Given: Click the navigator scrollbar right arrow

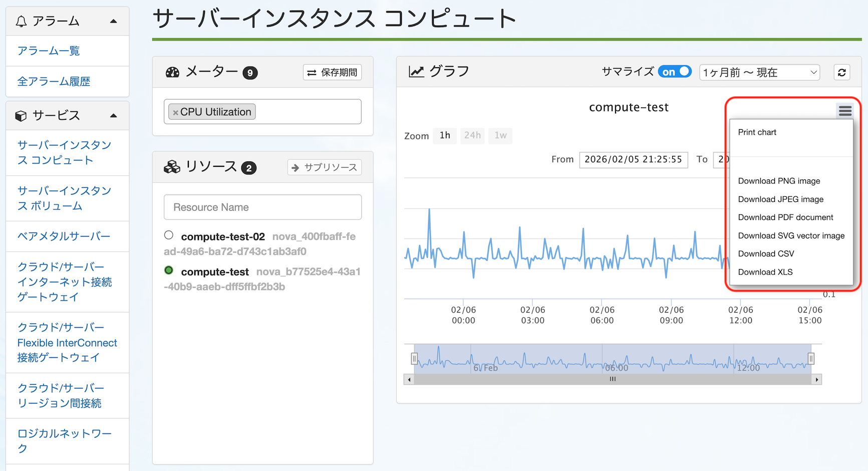Looking at the screenshot, I should point(816,380).
